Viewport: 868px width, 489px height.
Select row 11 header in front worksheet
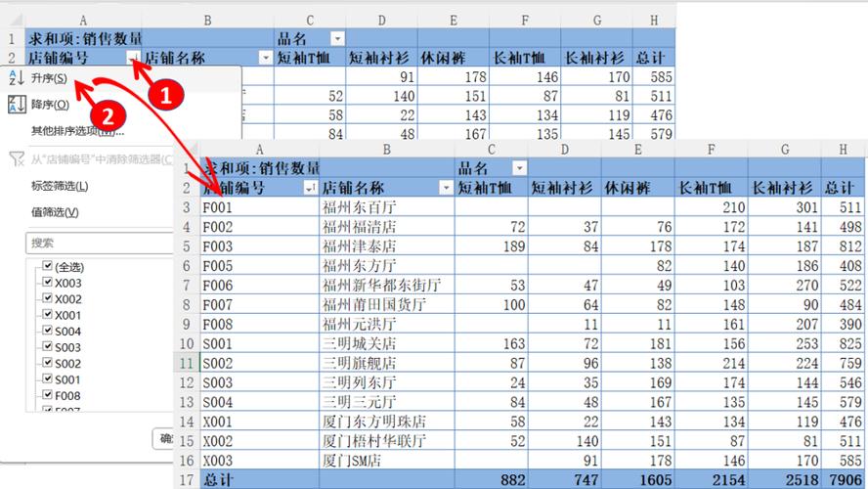coord(187,363)
